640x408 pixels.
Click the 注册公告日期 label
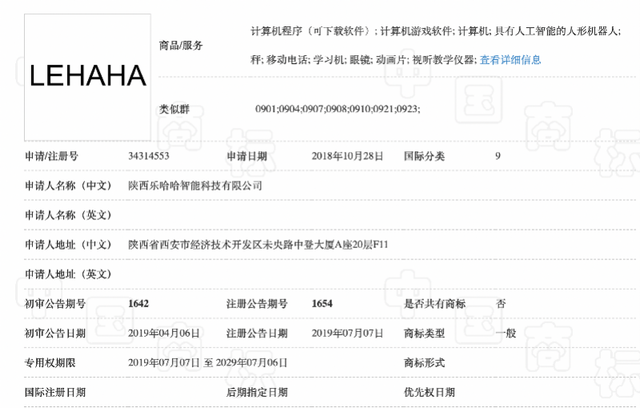[x=257, y=333]
